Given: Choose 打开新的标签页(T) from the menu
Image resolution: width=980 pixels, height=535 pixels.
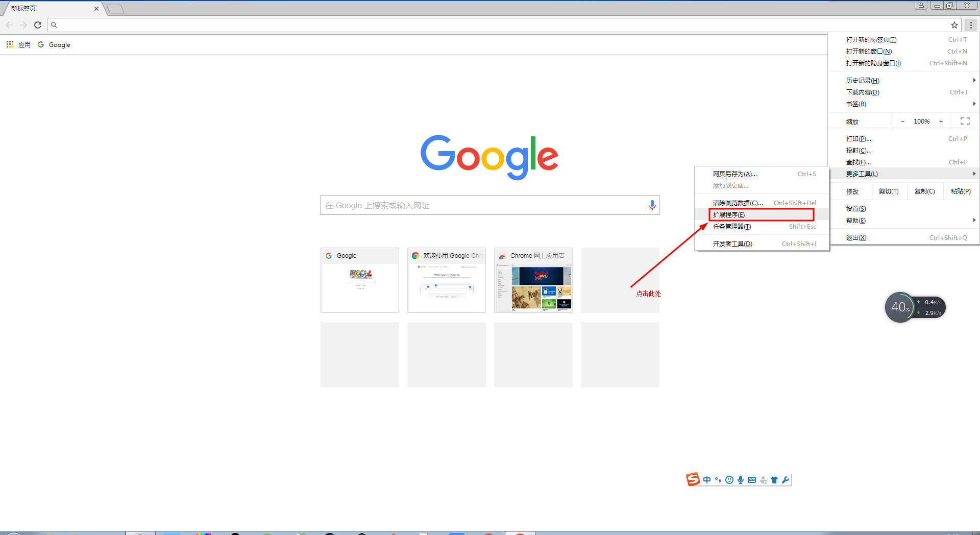Looking at the screenshot, I should point(903,40).
